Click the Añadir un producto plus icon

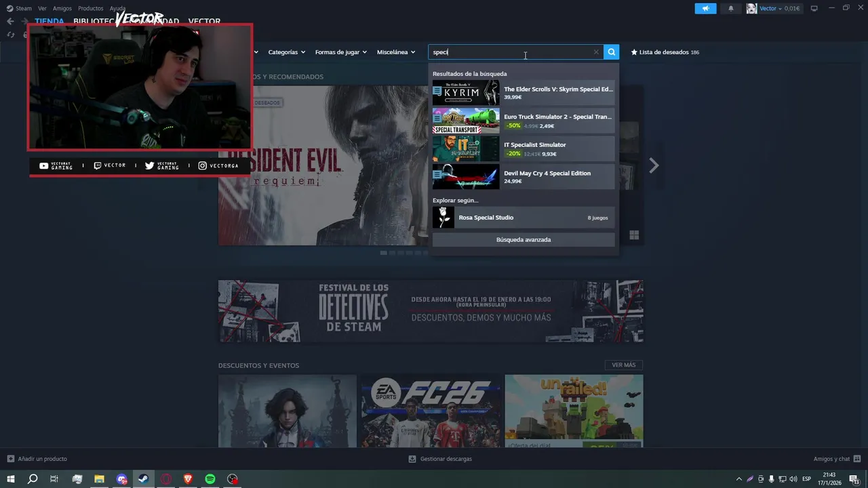pos(10,459)
